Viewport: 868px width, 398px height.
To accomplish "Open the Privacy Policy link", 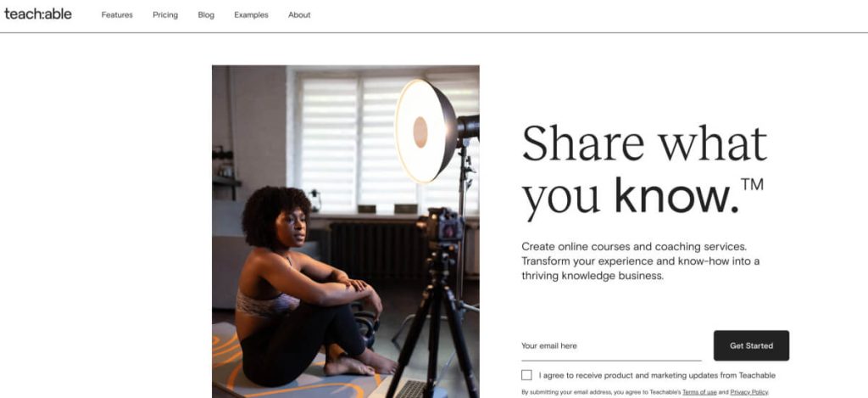I will click(749, 392).
